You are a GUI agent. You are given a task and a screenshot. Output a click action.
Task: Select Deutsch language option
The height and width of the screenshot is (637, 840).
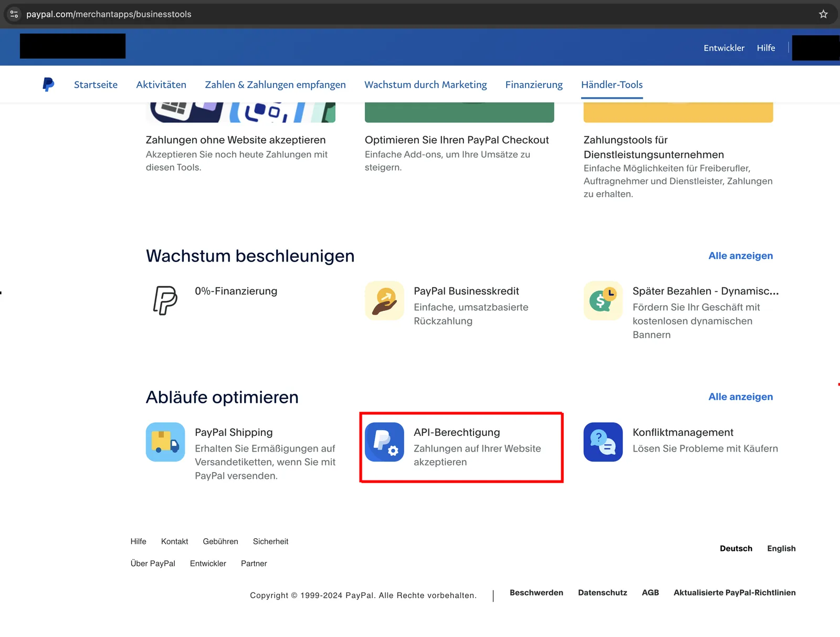coord(736,548)
